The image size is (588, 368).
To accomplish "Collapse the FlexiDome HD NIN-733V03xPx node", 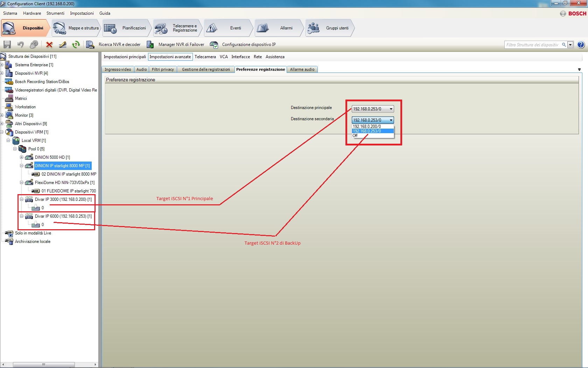I will pos(22,183).
